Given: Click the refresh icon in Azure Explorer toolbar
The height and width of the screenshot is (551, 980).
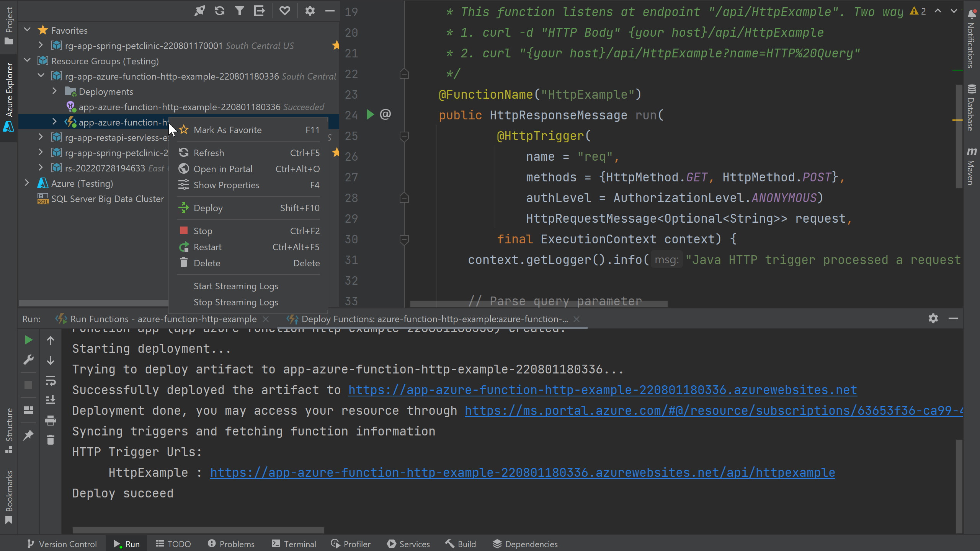Looking at the screenshot, I should [x=220, y=11].
